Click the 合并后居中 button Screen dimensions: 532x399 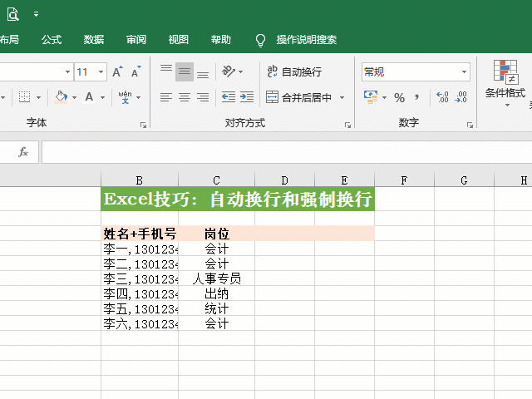point(298,98)
